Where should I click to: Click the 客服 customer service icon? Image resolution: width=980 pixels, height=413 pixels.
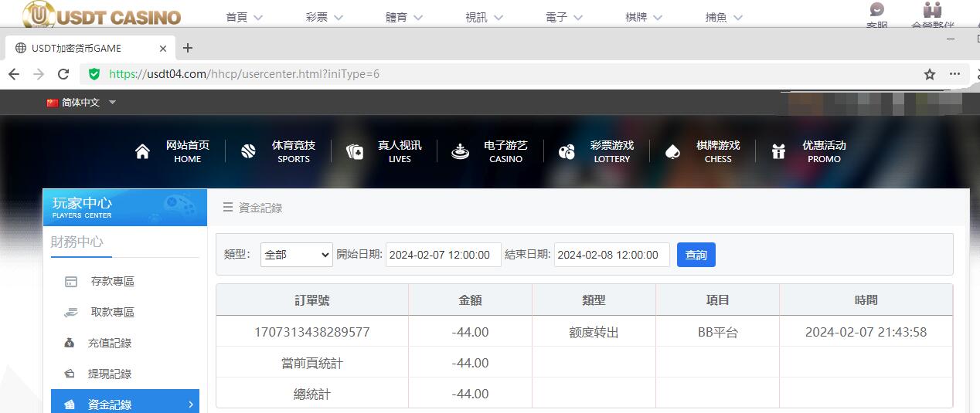tap(877, 10)
